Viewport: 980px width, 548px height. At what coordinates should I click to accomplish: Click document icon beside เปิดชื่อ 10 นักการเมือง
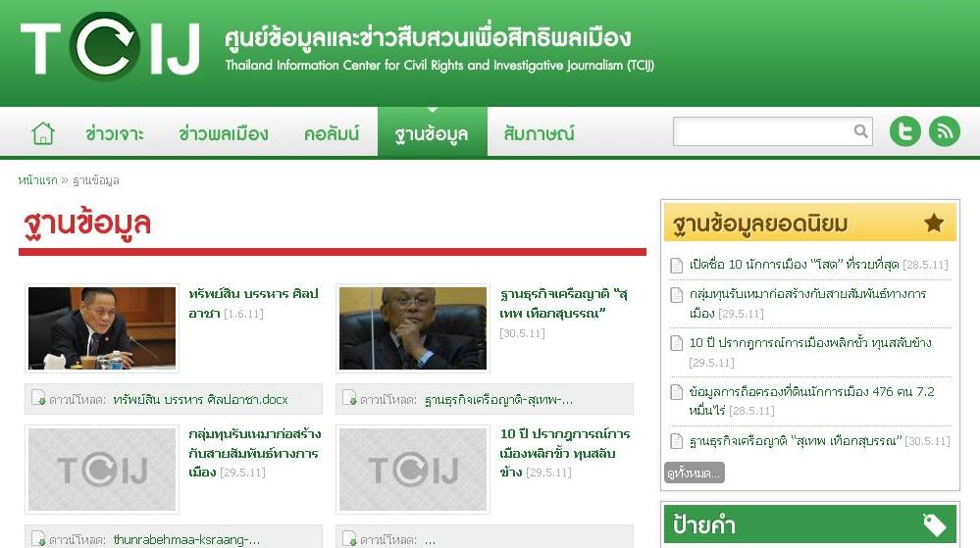[x=676, y=266]
